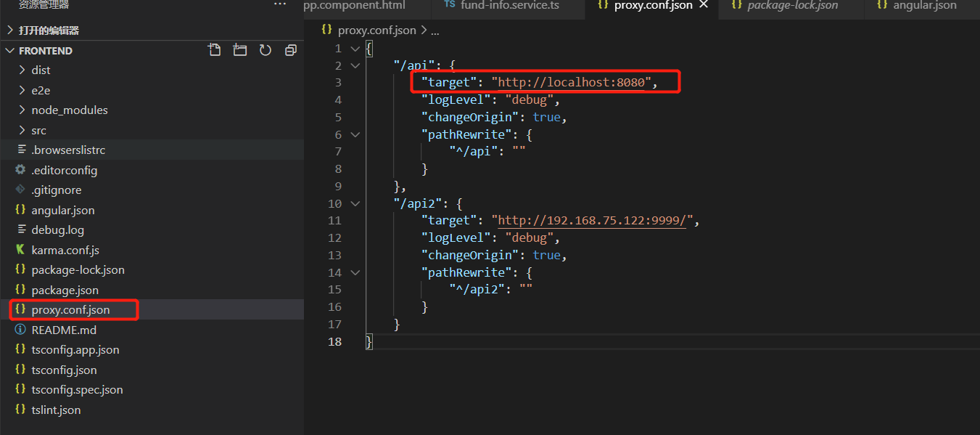Refresh the explorer file tree
980x435 pixels.
(265, 50)
